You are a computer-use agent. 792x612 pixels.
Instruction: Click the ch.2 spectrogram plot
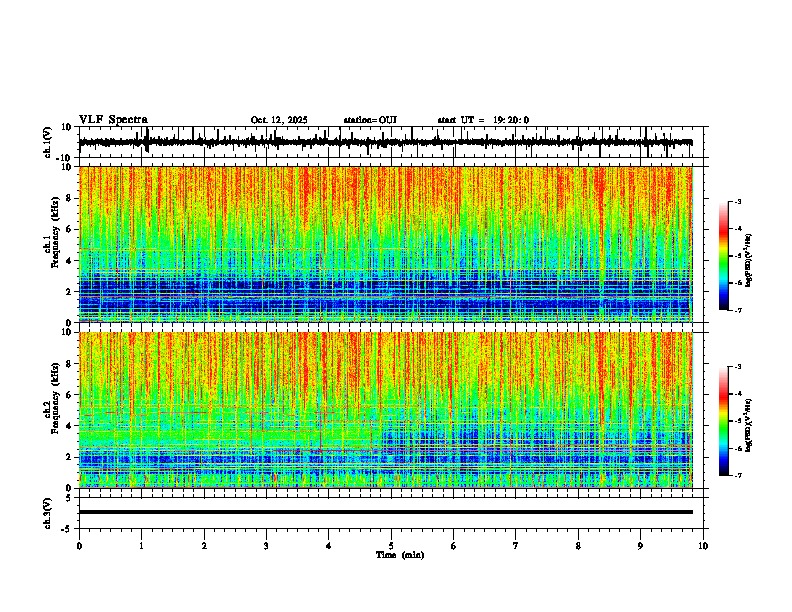(386, 410)
